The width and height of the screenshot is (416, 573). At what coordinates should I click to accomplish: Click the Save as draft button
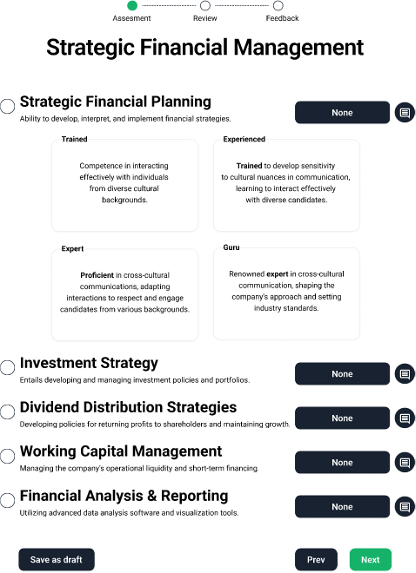[x=56, y=559]
